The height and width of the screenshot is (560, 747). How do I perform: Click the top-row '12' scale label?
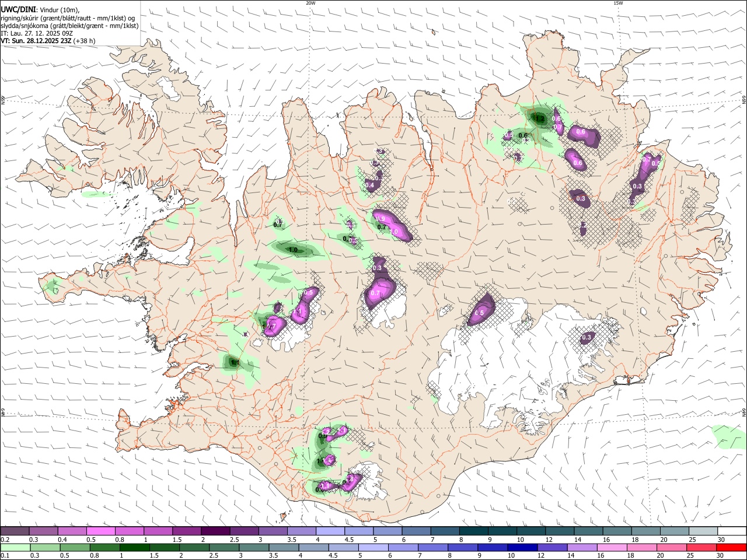[x=549, y=540]
